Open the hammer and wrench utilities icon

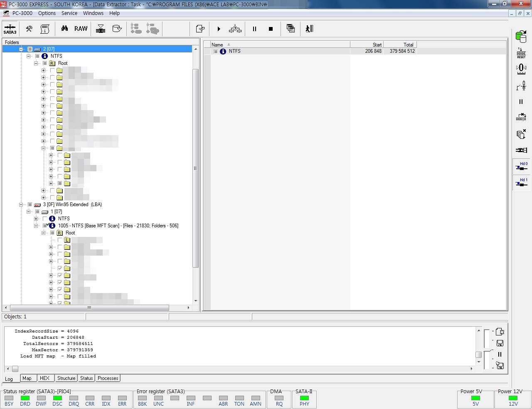pyautogui.click(x=29, y=29)
